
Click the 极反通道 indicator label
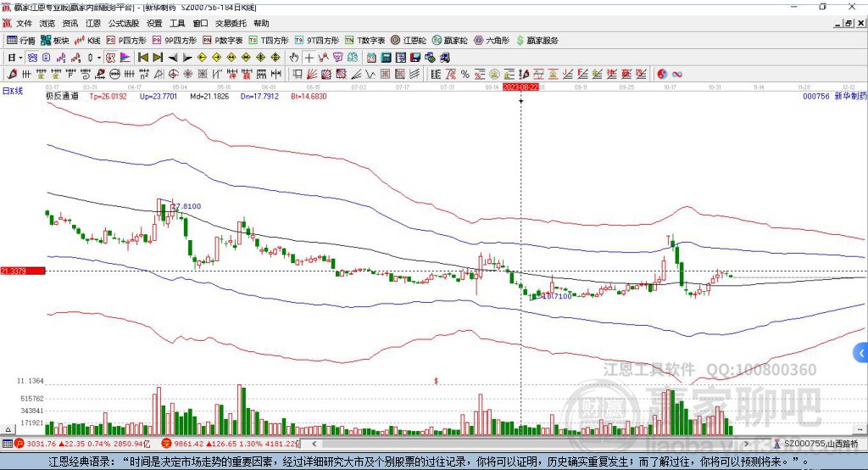[62, 97]
